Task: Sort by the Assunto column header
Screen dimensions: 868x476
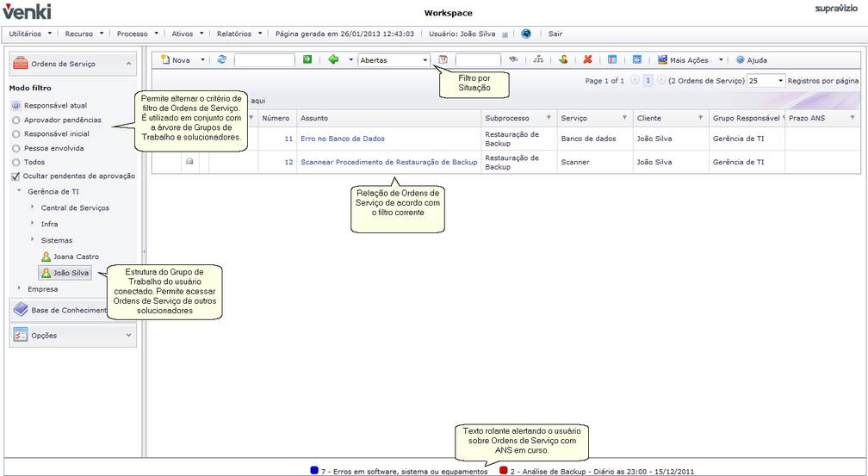Action: [313, 118]
